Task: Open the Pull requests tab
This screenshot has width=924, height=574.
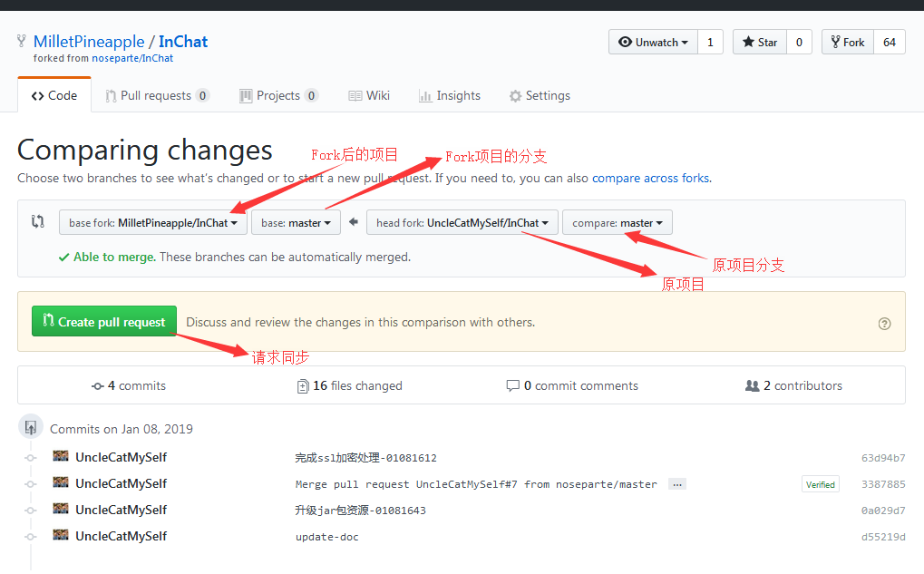Action: pos(157,95)
